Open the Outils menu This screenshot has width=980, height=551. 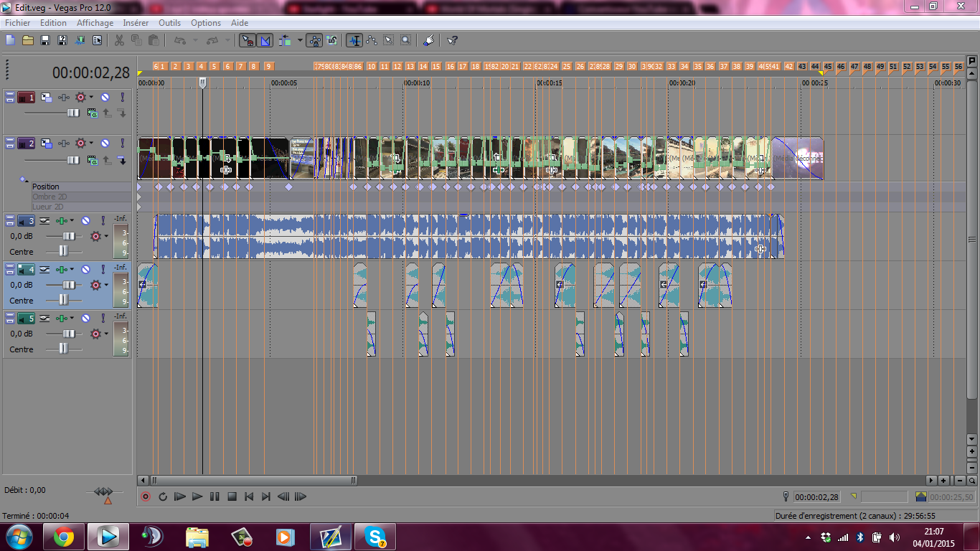(x=170, y=23)
